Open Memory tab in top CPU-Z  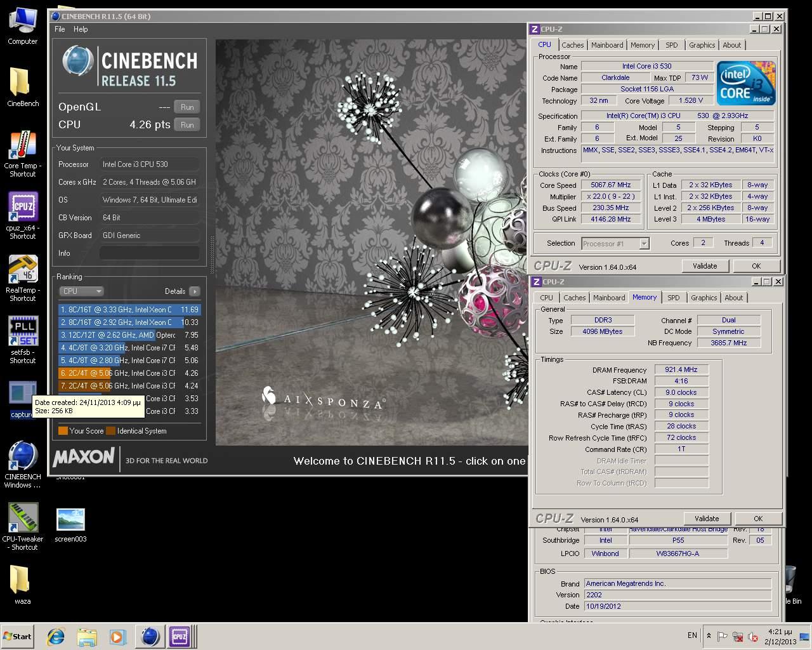643,45
